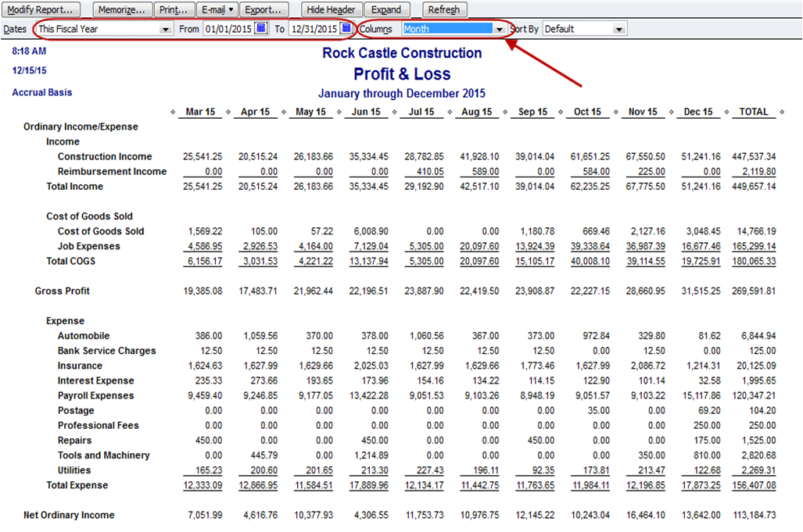Click the diamond marker beside the TOTAL column
Viewport: 803px width, 532px height.
[727, 111]
